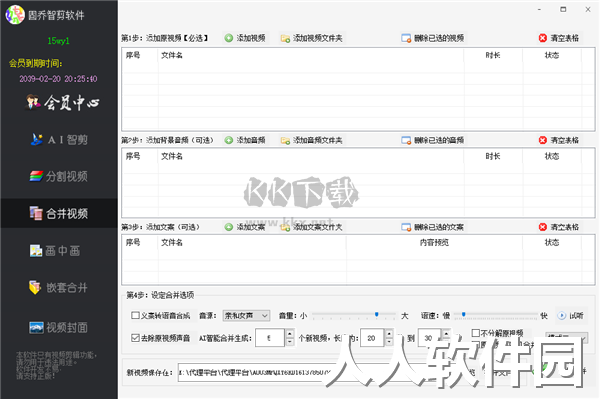Click 时长 header in the audio table

[x=493, y=156]
